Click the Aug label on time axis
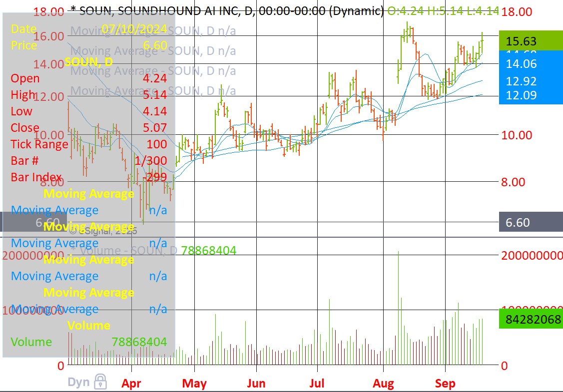 coord(383,384)
